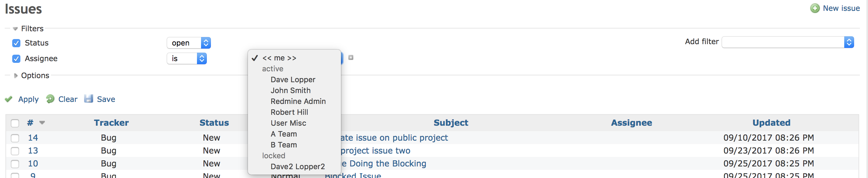Open the Assignee operator dropdown showing is

(187, 58)
